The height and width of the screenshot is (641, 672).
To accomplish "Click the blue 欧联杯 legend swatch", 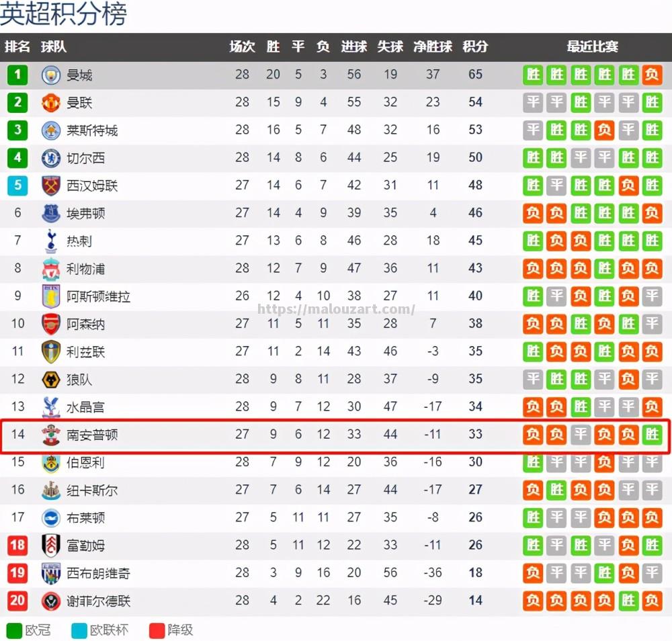I will pyautogui.click(x=79, y=630).
